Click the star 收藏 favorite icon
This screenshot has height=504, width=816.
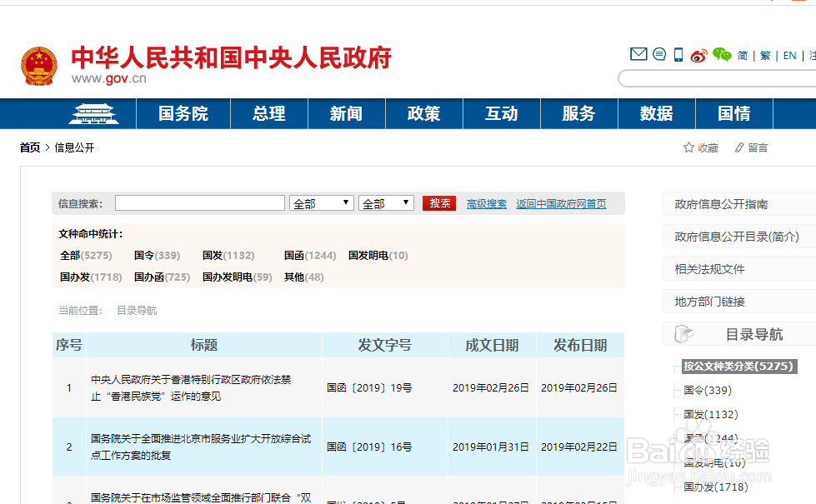[688, 147]
